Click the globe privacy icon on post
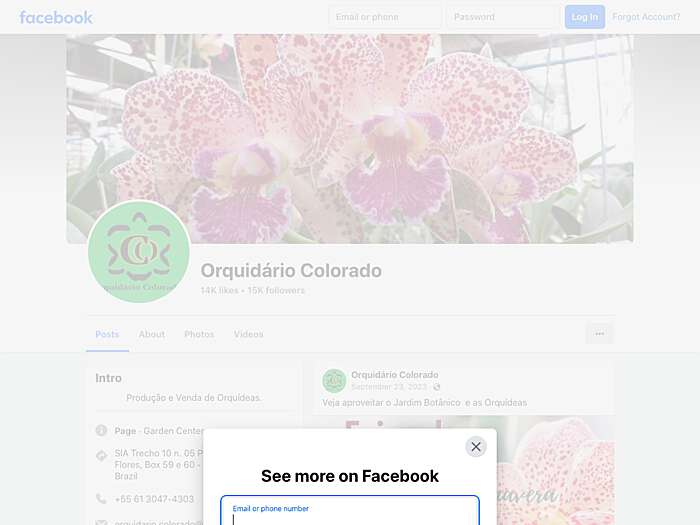This screenshot has height=525, width=700. click(x=436, y=387)
